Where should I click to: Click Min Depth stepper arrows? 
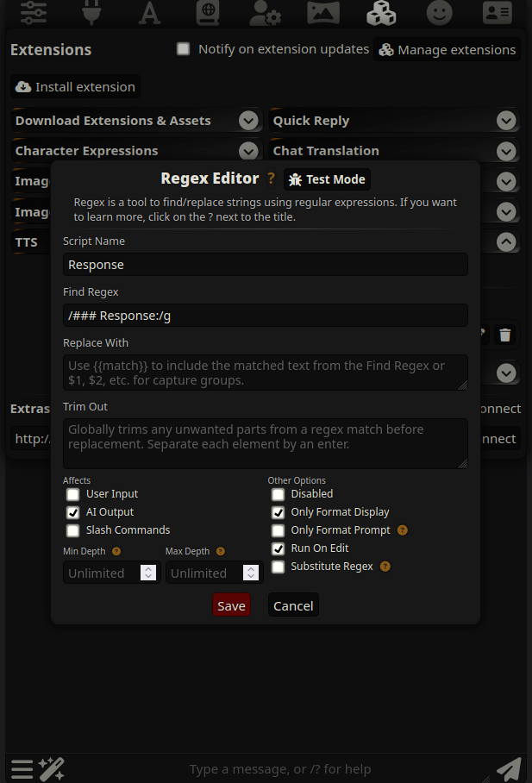(148, 573)
